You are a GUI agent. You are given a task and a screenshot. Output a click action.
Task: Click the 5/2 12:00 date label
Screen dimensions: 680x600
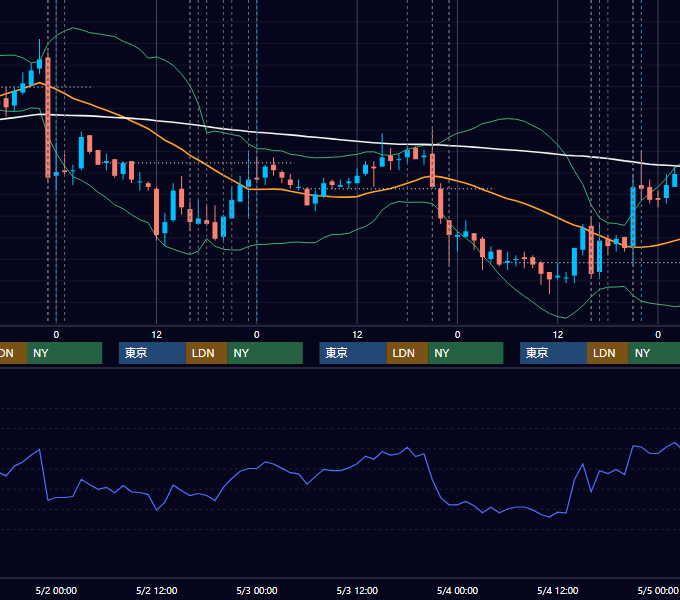coord(157,590)
